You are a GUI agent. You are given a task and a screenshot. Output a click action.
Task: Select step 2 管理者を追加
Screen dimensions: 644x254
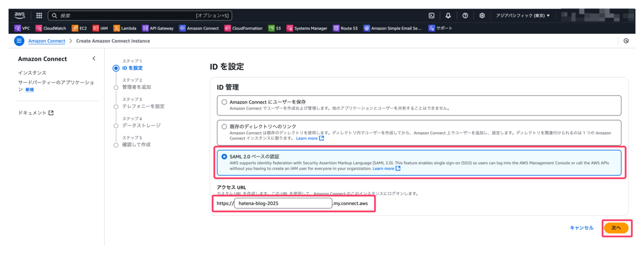point(136,86)
